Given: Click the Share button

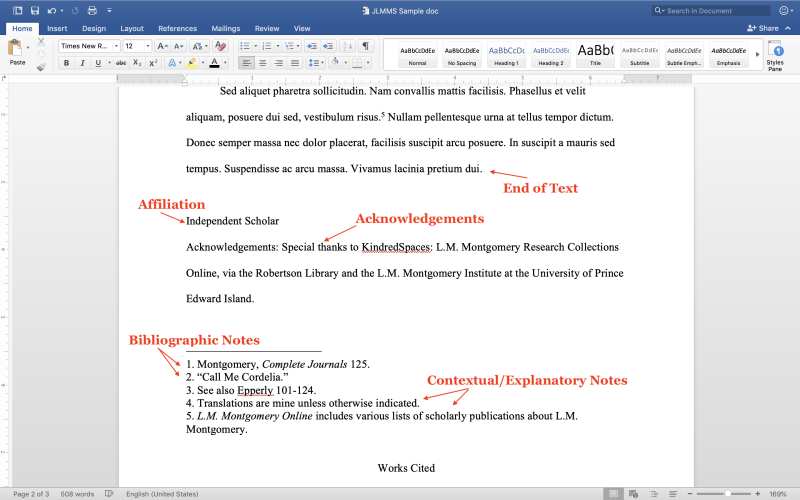Looking at the screenshot, I should click(762, 28).
